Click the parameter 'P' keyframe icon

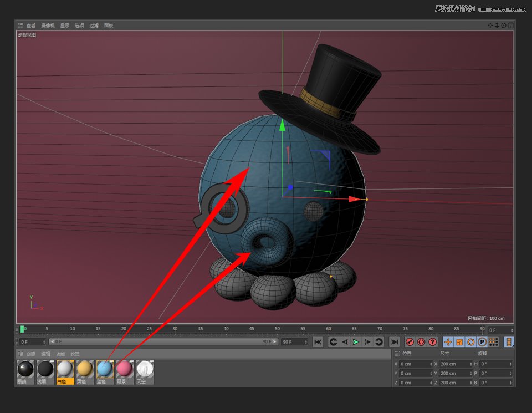pos(482,342)
